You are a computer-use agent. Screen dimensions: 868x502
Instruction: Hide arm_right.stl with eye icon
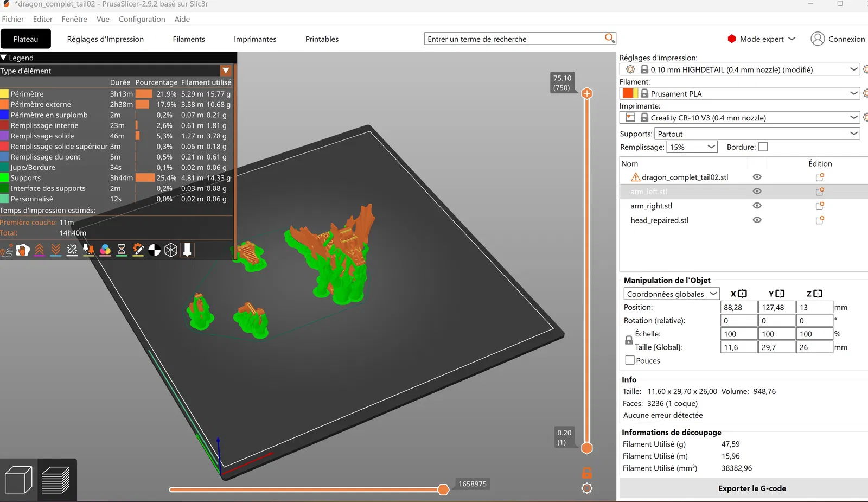coord(757,206)
